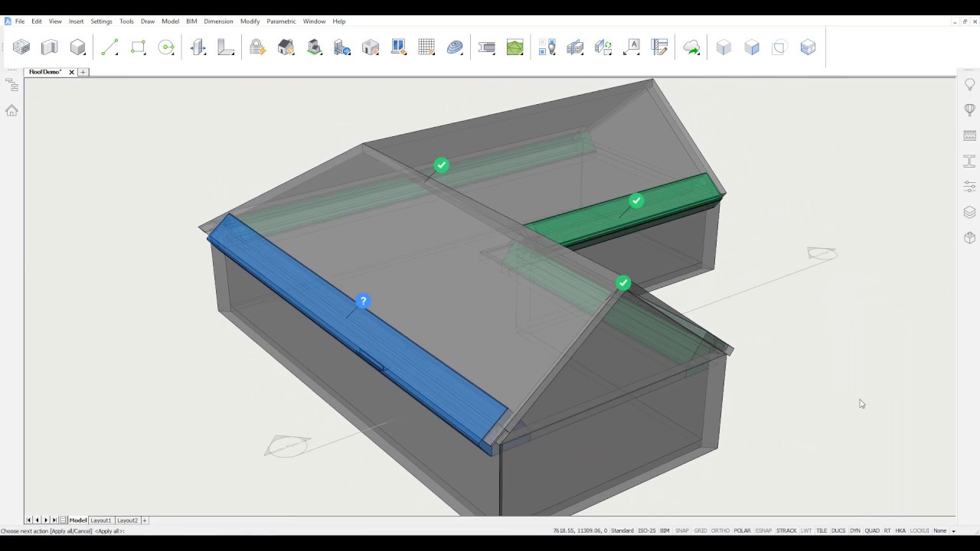Open the layout list button beside Model tab
Viewport: 980px width, 551px height.
[63, 520]
